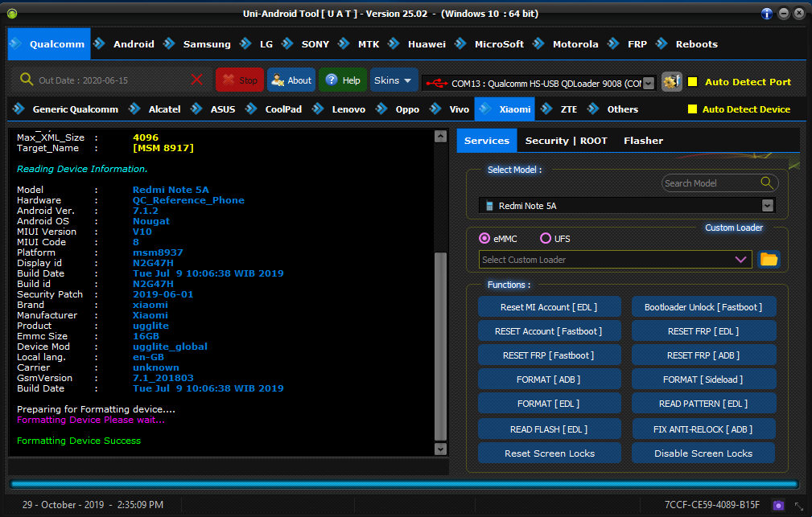Click Reset Screen Locks button
This screenshot has width=812, height=517.
(x=549, y=453)
